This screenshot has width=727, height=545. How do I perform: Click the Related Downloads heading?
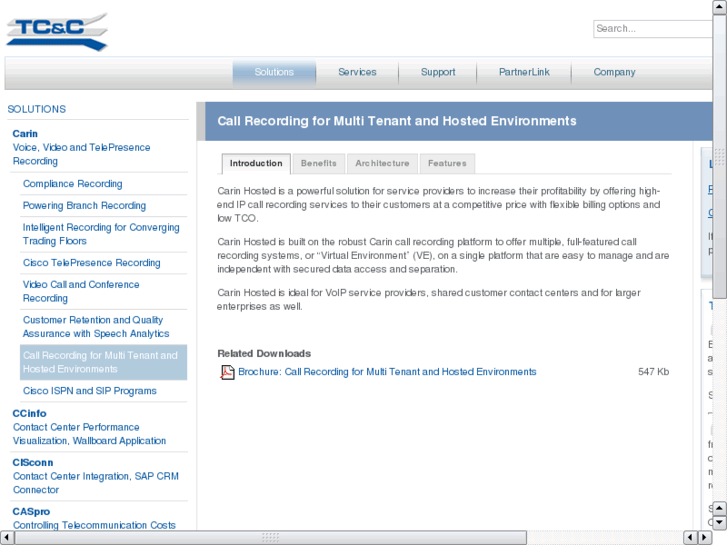pos(264,354)
